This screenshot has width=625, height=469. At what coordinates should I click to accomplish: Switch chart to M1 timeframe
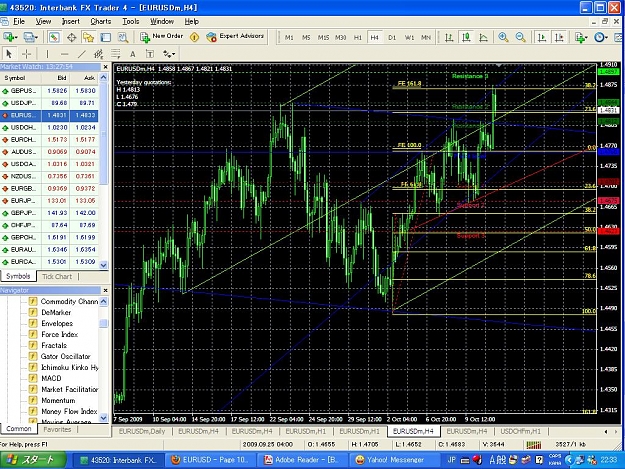289,37
